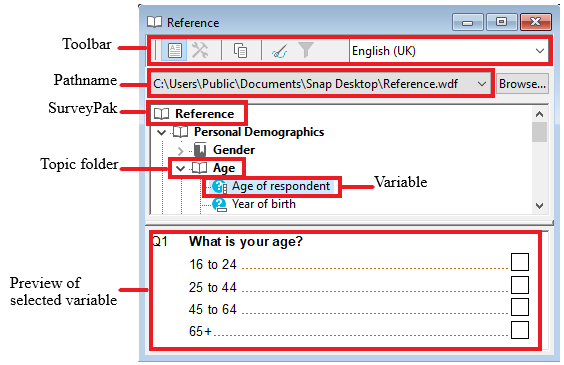Click the Browse... button

click(522, 84)
